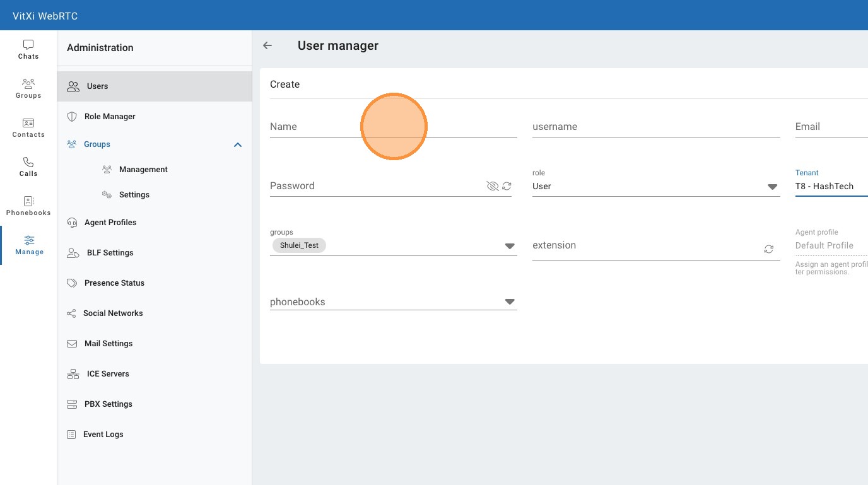Viewport: 868px width, 485px height.
Task: Regenerate password with the refresh icon
Action: tap(507, 186)
